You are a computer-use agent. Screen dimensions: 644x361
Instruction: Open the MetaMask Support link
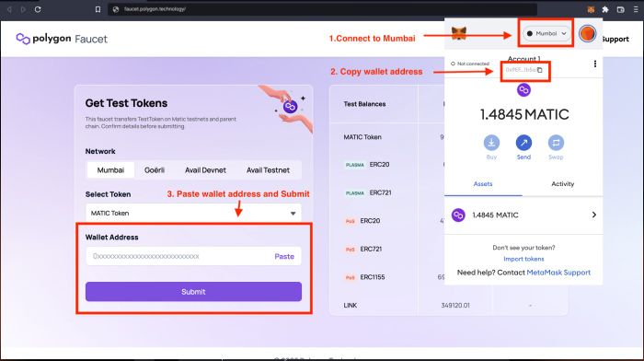(x=558, y=273)
